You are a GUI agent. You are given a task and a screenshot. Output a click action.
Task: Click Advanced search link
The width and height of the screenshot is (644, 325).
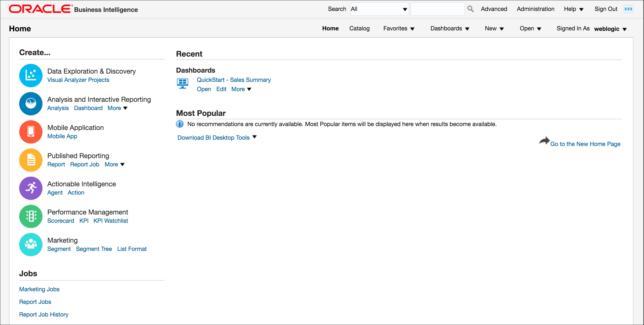pos(494,9)
